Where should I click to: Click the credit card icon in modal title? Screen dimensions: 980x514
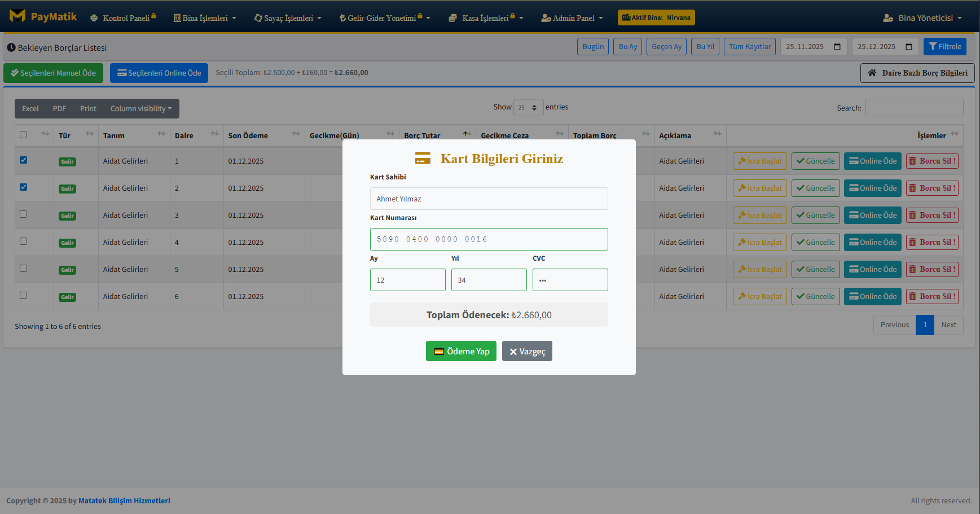coord(423,159)
